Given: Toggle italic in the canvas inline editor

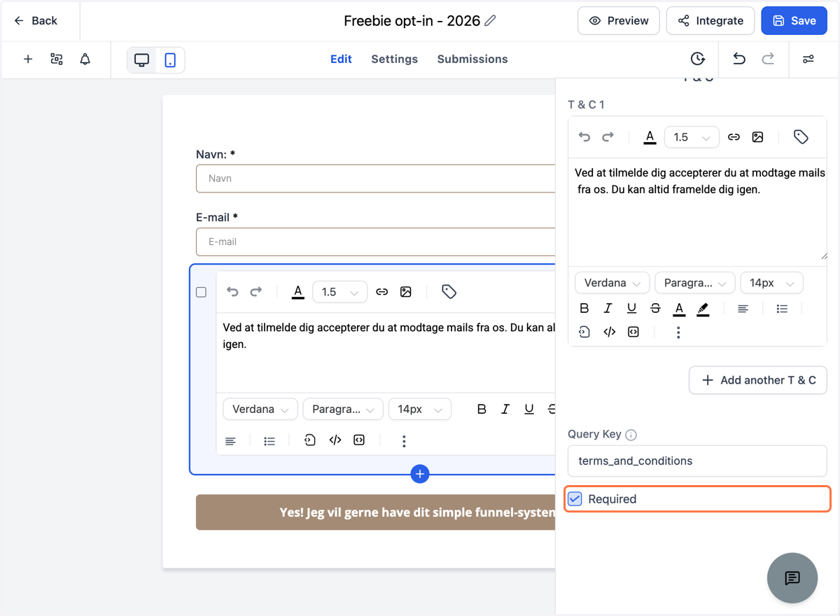Looking at the screenshot, I should (505, 409).
